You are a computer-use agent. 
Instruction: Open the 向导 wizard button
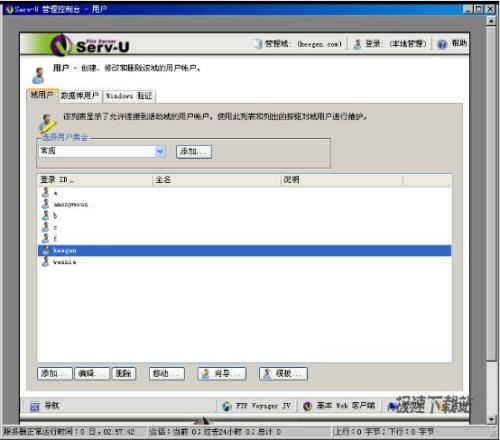click(x=222, y=374)
